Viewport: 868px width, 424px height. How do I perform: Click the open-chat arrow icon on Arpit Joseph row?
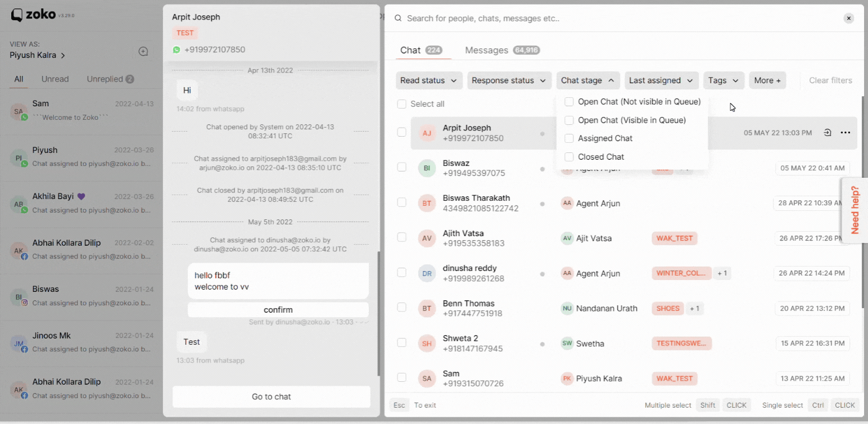tap(828, 133)
